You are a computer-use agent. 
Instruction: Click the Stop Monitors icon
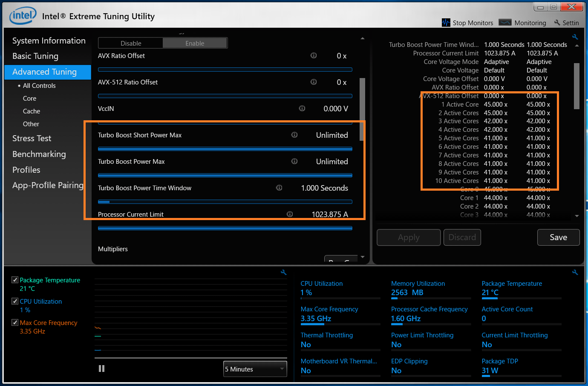[446, 23]
